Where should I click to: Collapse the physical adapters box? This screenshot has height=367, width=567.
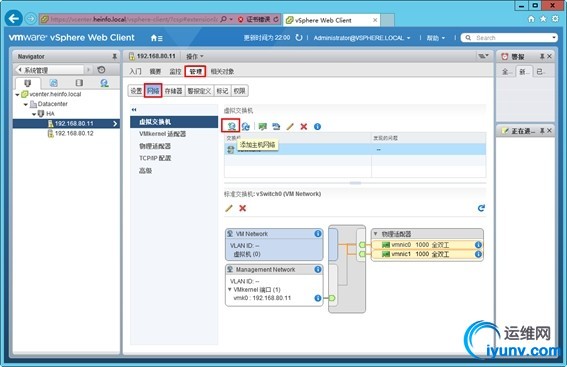click(375, 234)
